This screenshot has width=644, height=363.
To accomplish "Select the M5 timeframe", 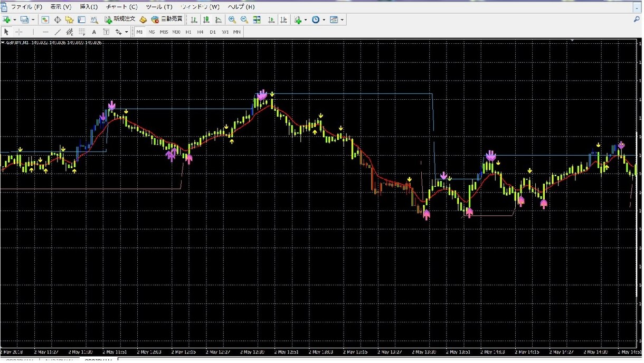I will (x=151, y=32).
